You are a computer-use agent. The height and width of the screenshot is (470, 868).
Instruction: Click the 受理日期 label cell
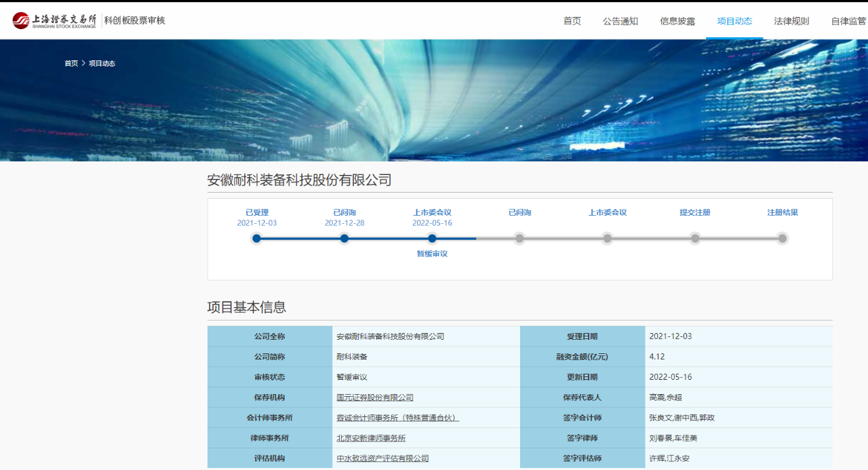click(583, 336)
